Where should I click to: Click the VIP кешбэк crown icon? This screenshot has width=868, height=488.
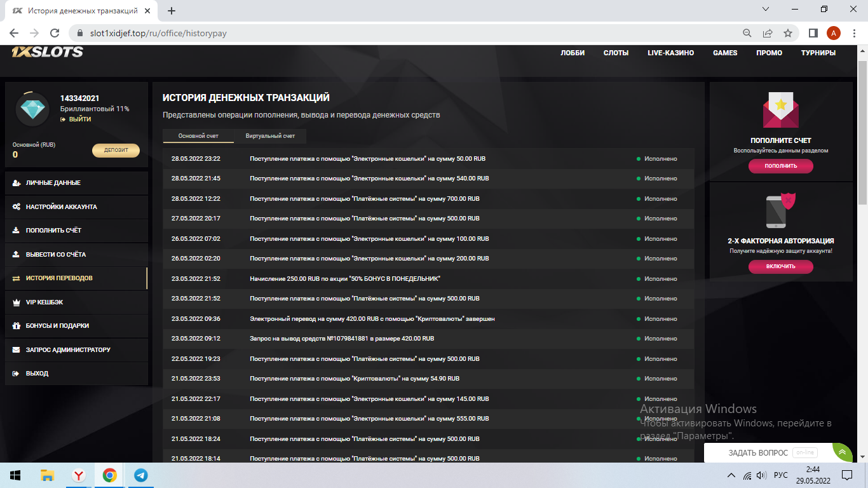[17, 302]
